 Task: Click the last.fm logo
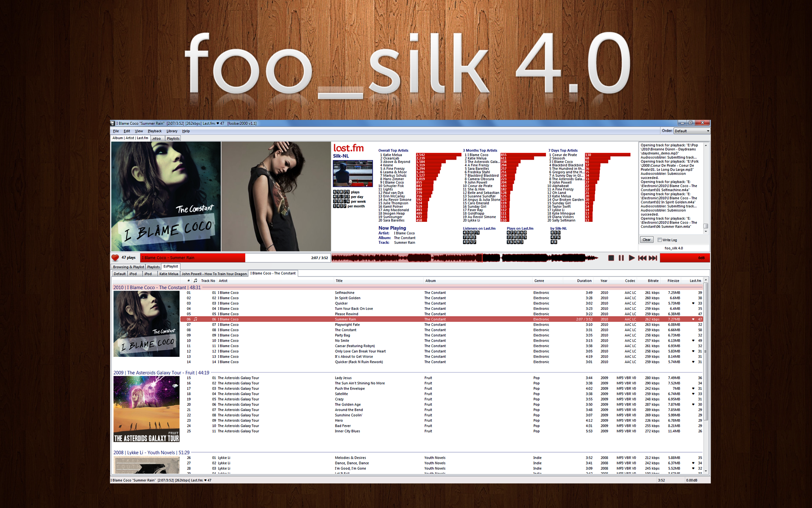point(348,148)
